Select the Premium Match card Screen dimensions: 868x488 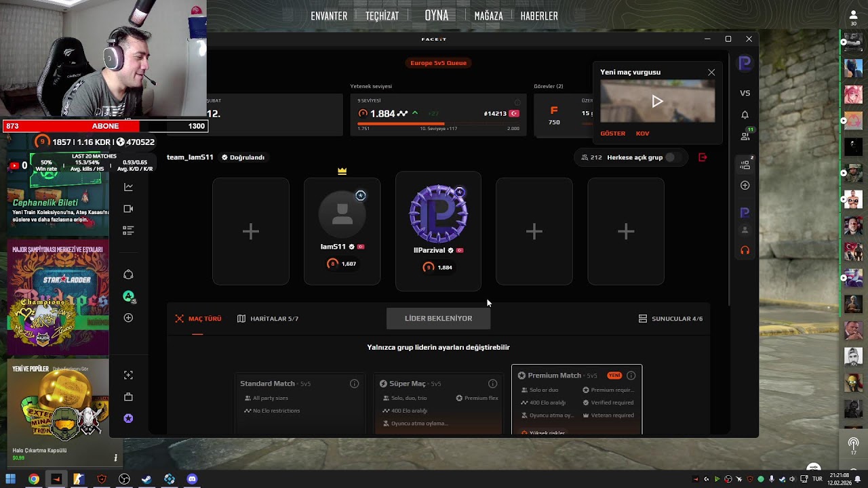[576, 400]
